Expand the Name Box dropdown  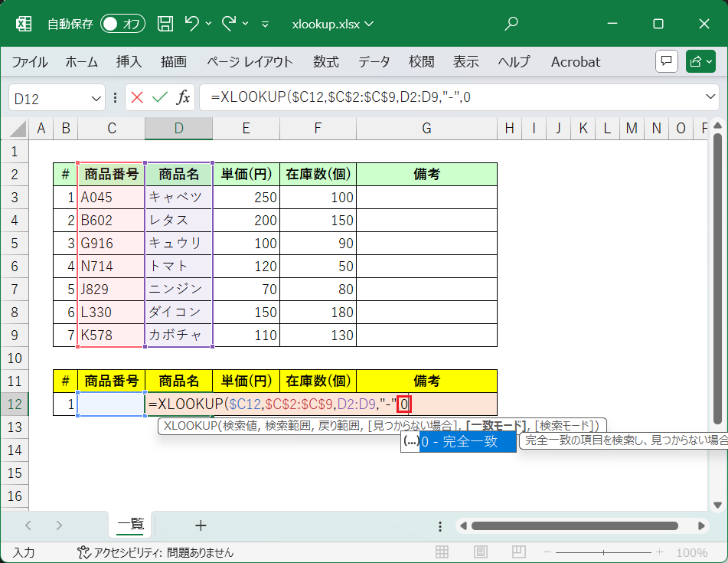coord(96,98)
